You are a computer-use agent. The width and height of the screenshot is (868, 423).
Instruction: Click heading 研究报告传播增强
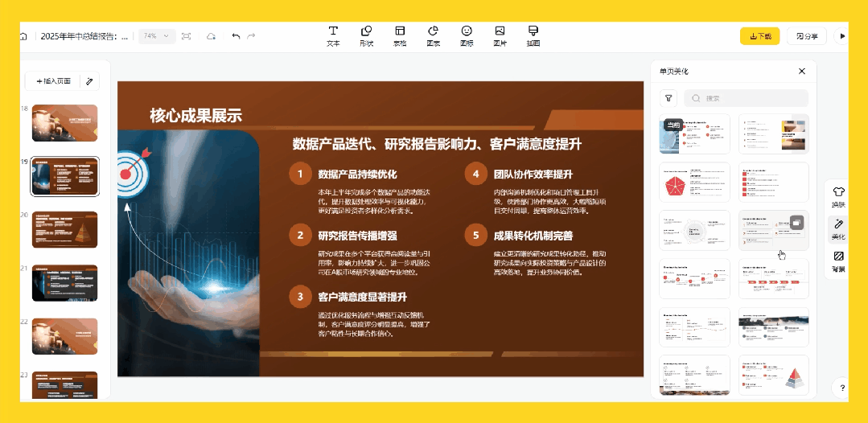point(358,236)
